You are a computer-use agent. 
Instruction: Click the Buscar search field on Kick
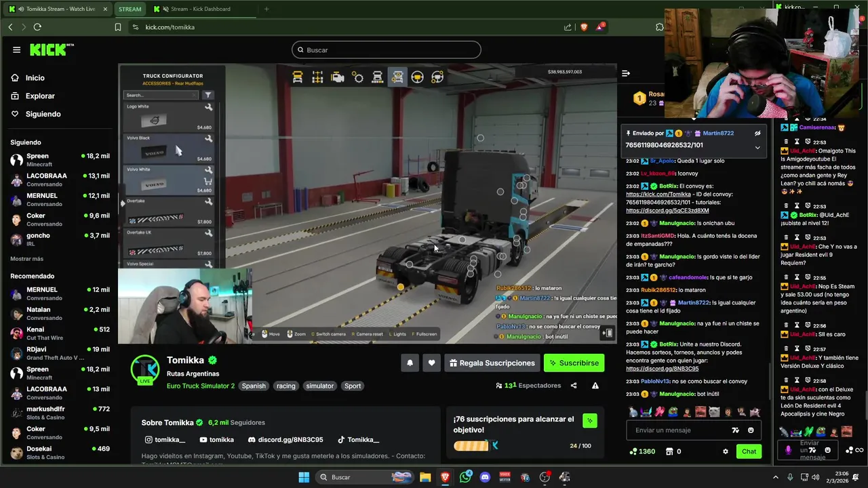(387, 50)
